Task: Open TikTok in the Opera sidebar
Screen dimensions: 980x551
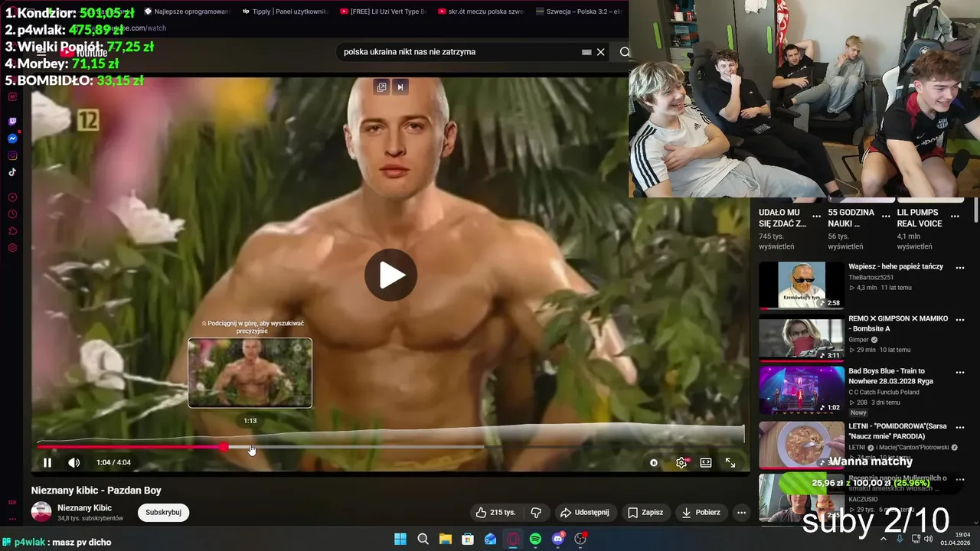Action: coord(12,172)
